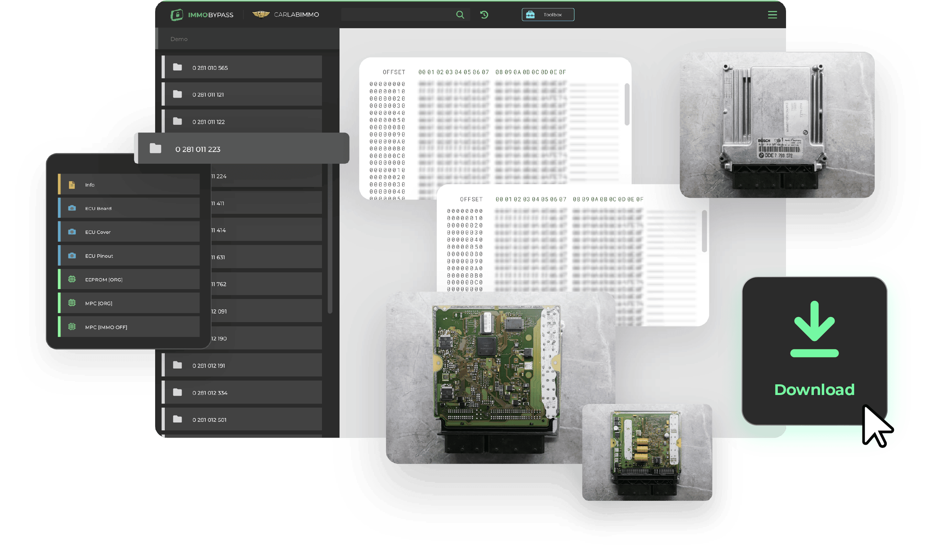Click the ImmoBypass lock logo
This screenshot has height=560, width=936.
point(177,15)
